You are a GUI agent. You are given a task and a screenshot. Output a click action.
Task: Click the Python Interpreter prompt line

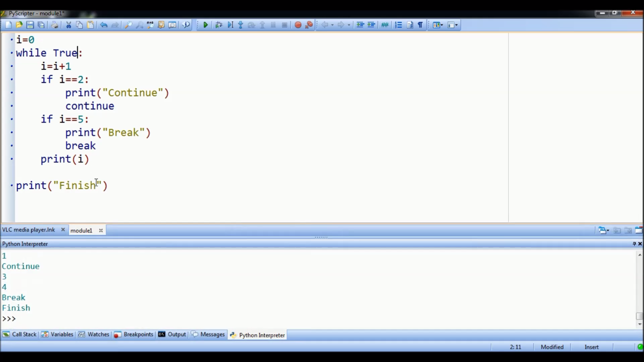[x=8, y=319]
